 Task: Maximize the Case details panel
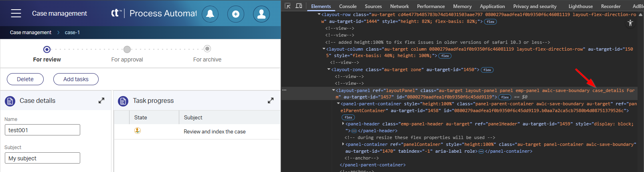(x=101, y=100)
